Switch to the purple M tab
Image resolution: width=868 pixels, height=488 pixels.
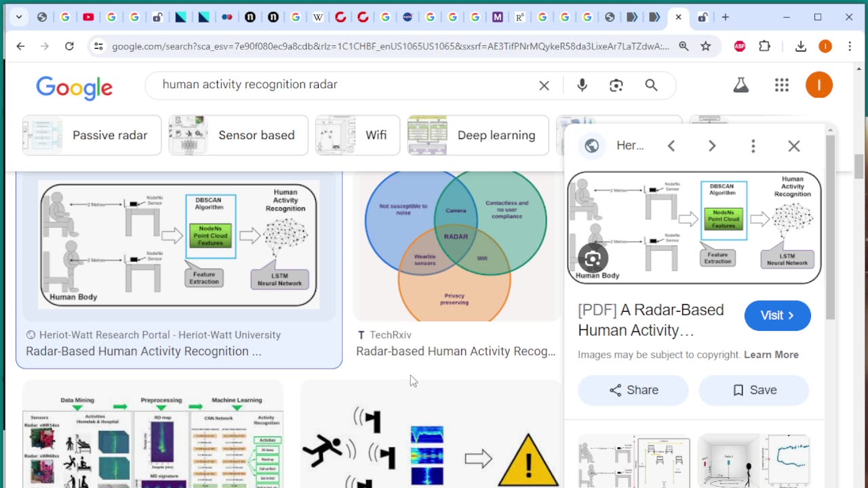click(x=498, y=17)
